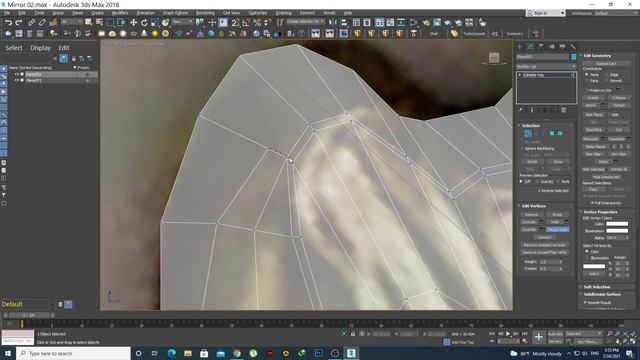This screenshot has width=640, height=360.
Task: Activate the Select and Scale tool
Action: click(155, 22)
